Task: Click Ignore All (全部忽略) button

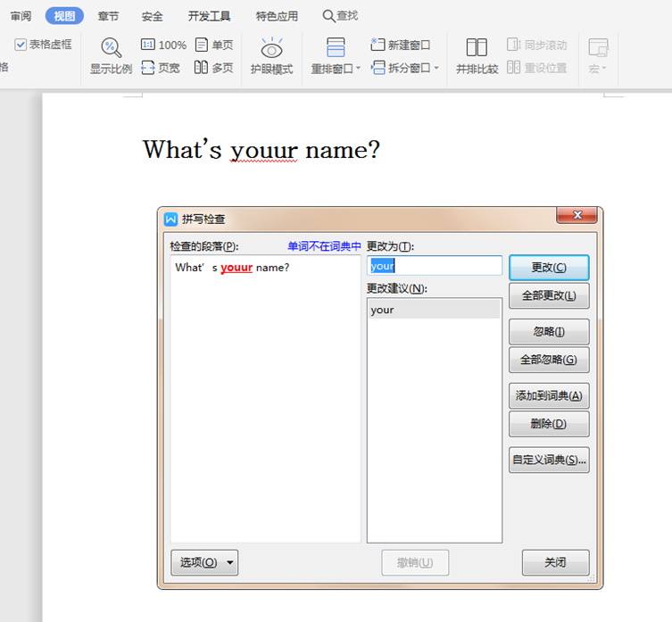Action: [548, 360]
